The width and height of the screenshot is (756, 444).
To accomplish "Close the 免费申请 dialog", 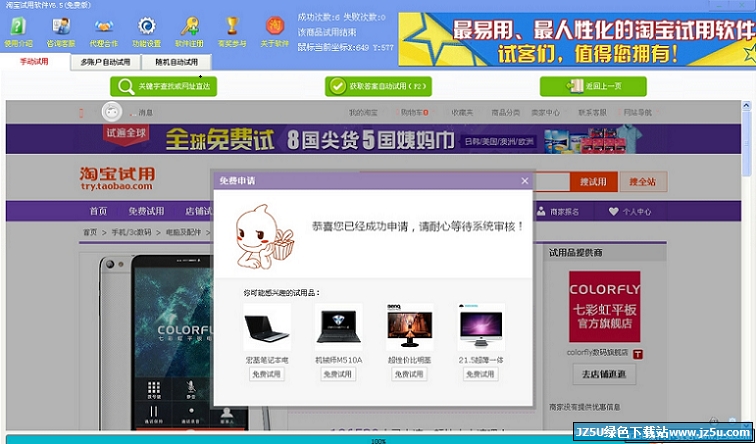I will pos(525,181).
